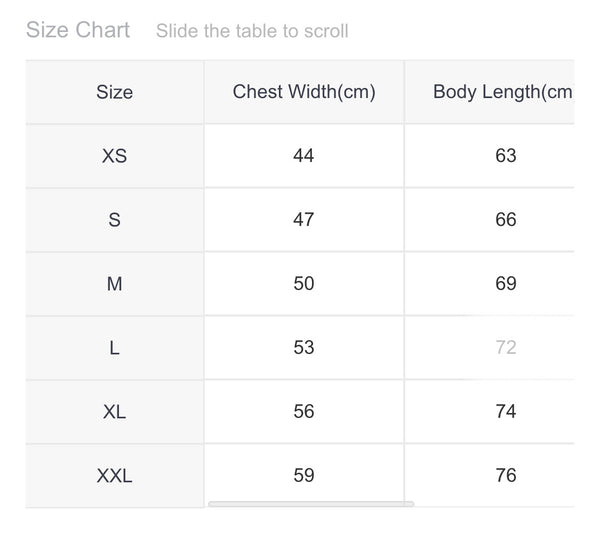Click the M size row label
The height and width of the screenshot is (534, 600).
(x=115, y=284)
